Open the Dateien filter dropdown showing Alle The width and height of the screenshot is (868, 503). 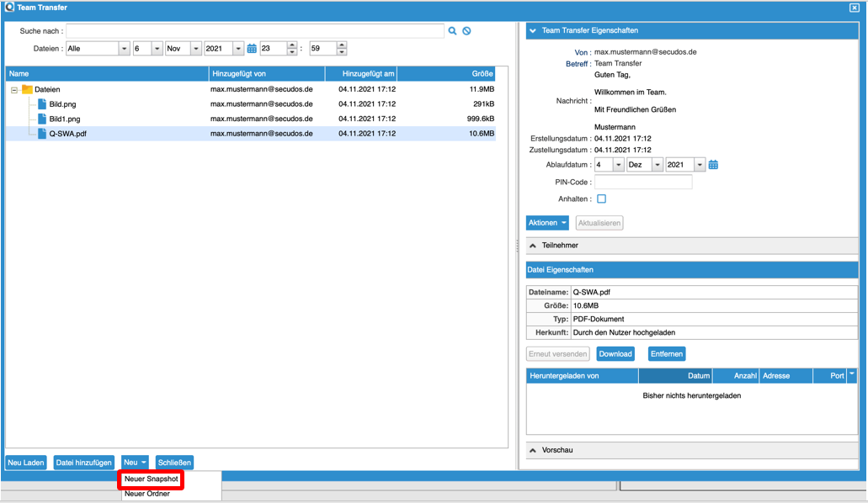[124, 49]
